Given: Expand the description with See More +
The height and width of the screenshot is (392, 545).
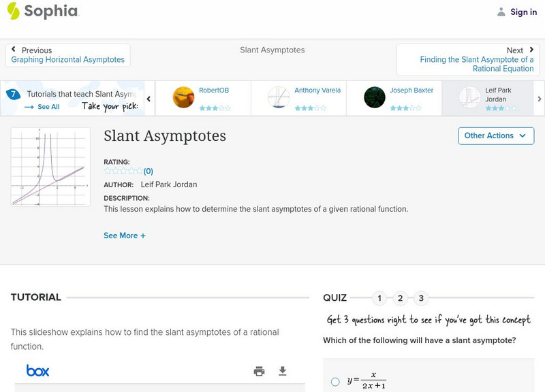Looking at the screenshot, I should click(125, 235).
